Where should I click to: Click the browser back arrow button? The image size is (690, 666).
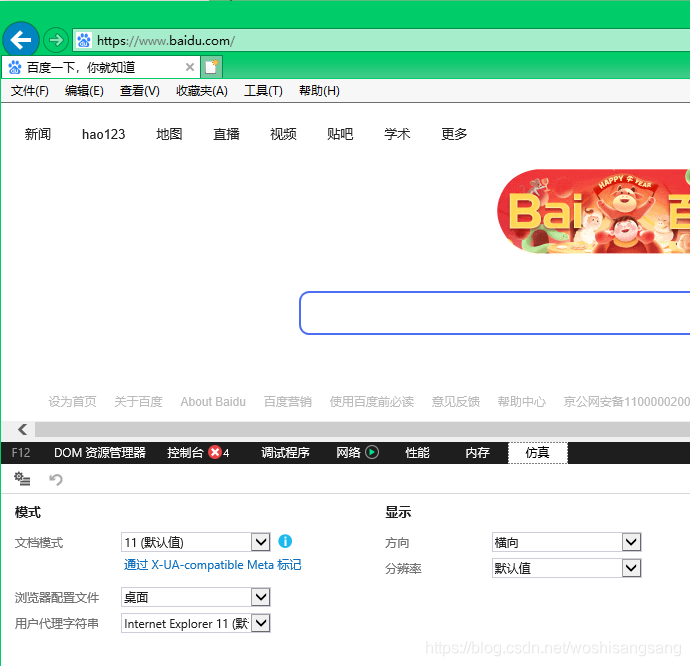click(21, 40)
